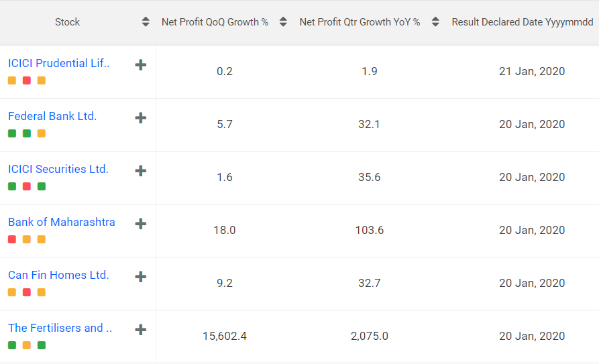This screenshot has height=364, width=599.
Task: Click plus icon next to Federal Bank Ltd.
Action: point(140,118)
